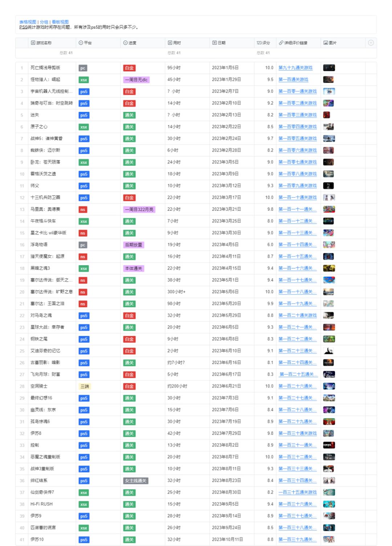Add a new column with the plus icon
Viewport: 392px width, 546px height.
371,43
